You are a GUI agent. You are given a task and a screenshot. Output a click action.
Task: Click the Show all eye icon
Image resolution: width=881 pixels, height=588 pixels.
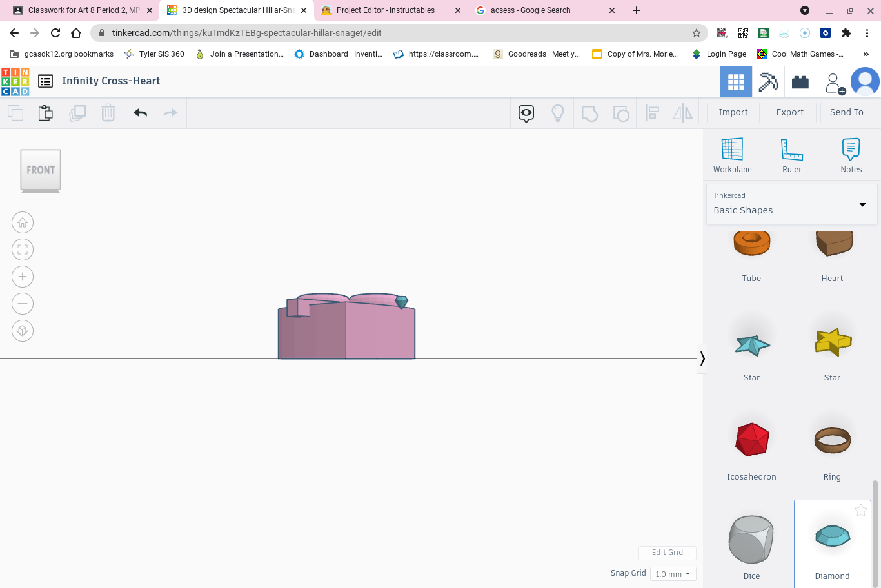click(x=526, y=113)
